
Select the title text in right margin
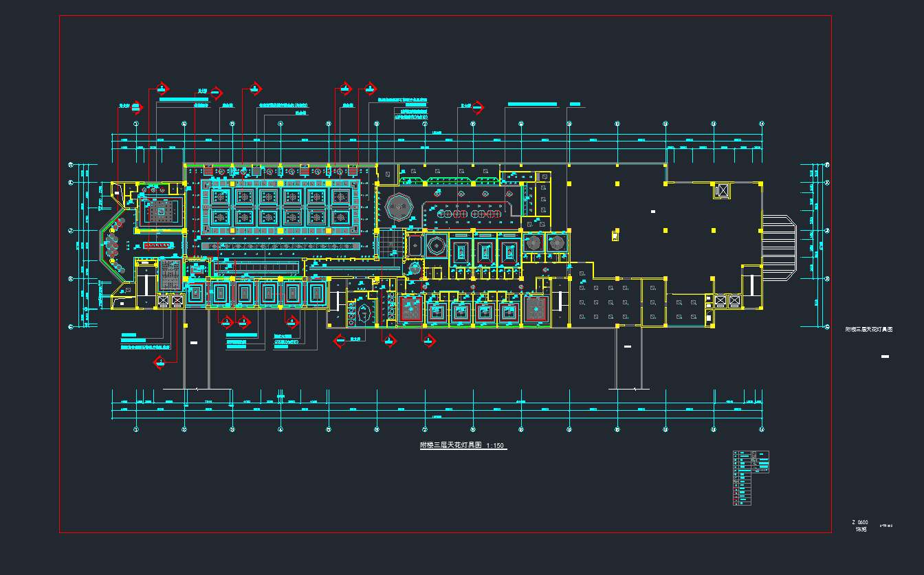pyautogui.click(x=868, y=330)
